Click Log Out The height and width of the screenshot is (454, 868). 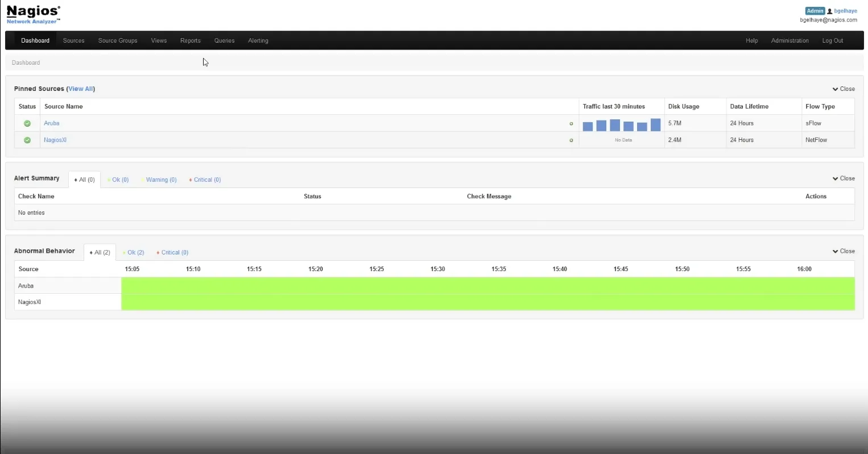coord(833,40)
